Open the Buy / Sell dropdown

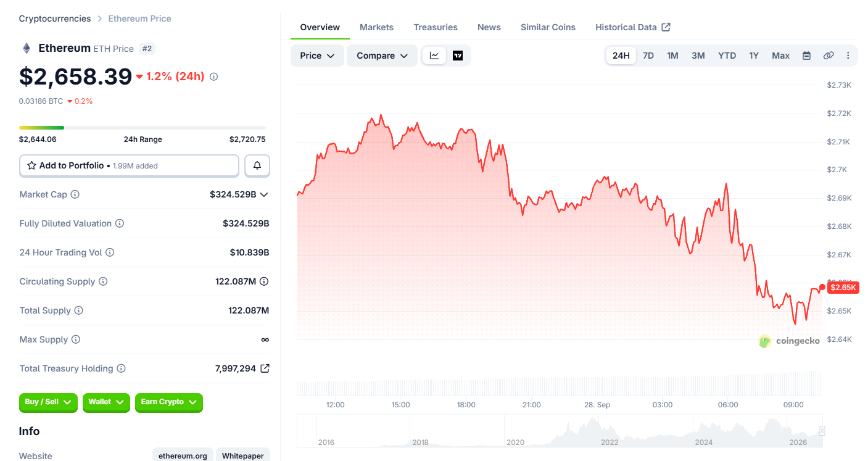pyautogui.click(x=48, y=402)
